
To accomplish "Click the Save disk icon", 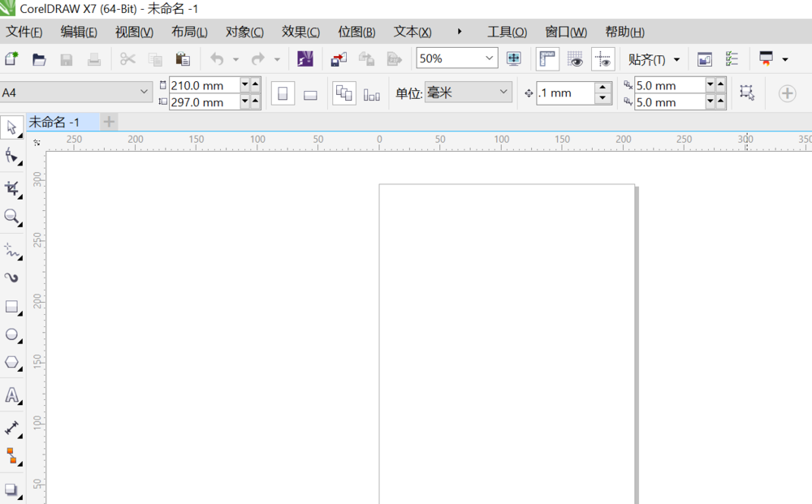I will [x=67, y=59].
